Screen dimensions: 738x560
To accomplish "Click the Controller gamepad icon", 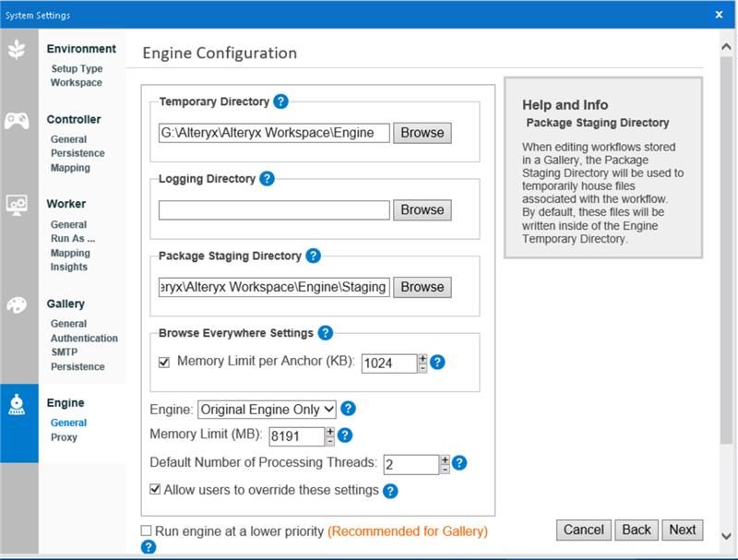I will [x=17, y=120].
